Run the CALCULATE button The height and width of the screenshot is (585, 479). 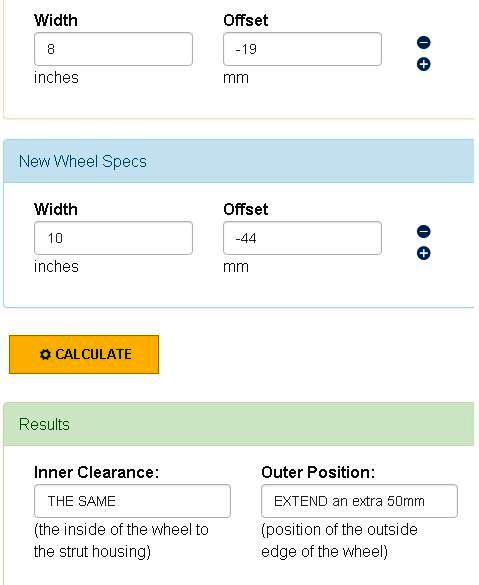click(x=84, y=354)
